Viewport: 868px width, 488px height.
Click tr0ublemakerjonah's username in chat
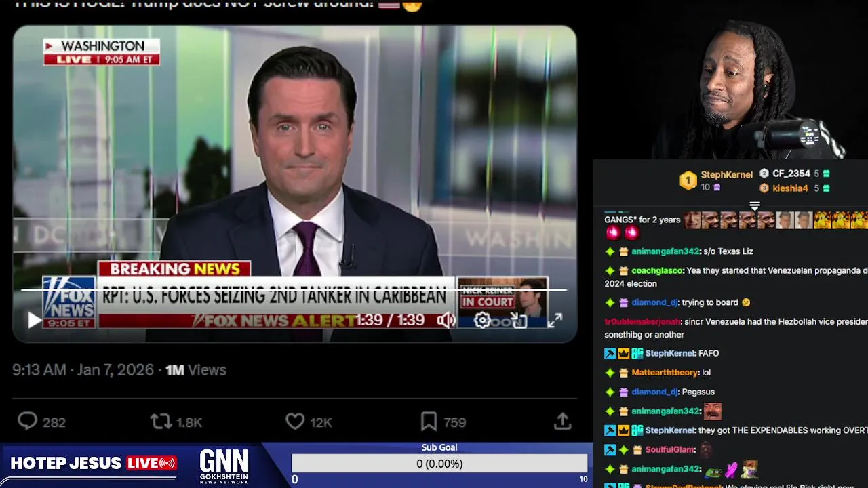click(642, 322)
